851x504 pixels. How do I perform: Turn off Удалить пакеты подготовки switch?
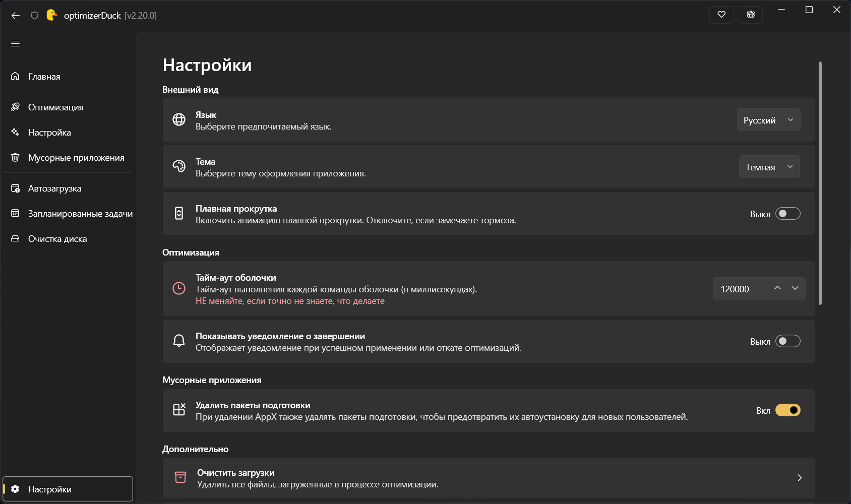click(788, 410)
